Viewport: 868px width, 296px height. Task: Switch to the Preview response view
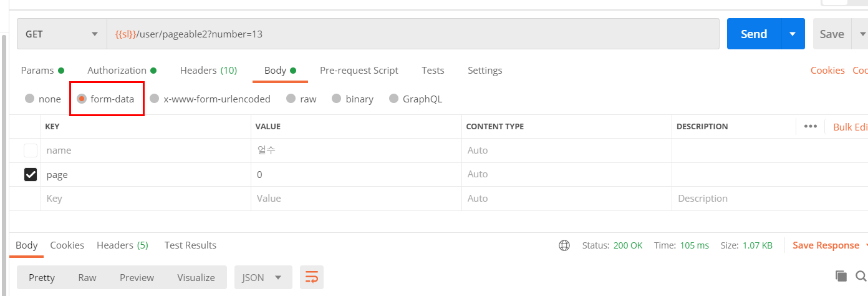coord(137,277)
